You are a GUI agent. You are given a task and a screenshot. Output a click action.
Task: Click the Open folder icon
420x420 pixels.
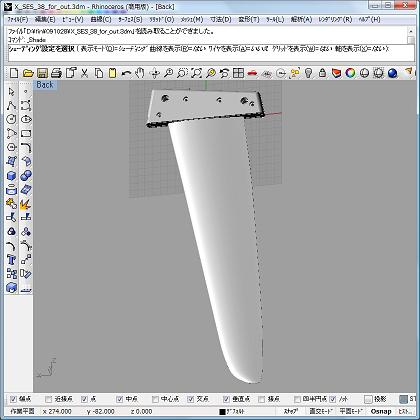coord(28,73)
